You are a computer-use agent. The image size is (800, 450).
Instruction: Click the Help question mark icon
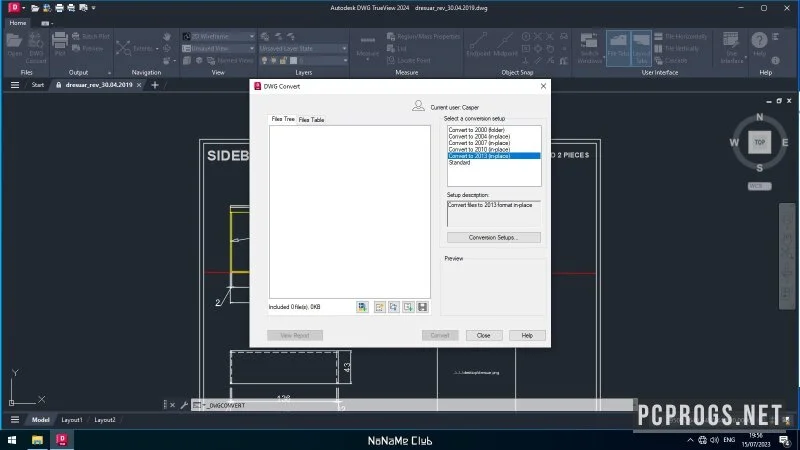[759, 44]
